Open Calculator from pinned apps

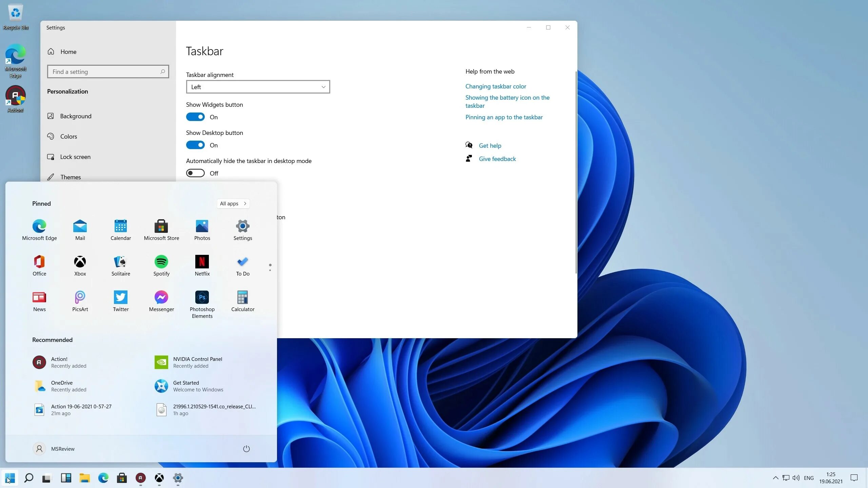[x=243, y=297]
